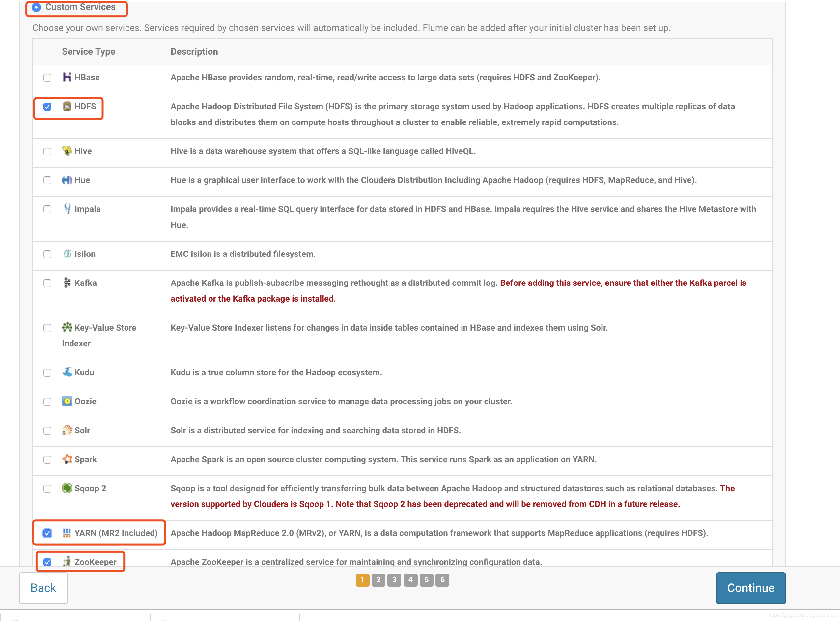
Task: Tick the Impala checkbox
Action: pyautogui.click(x=47, y=209)
